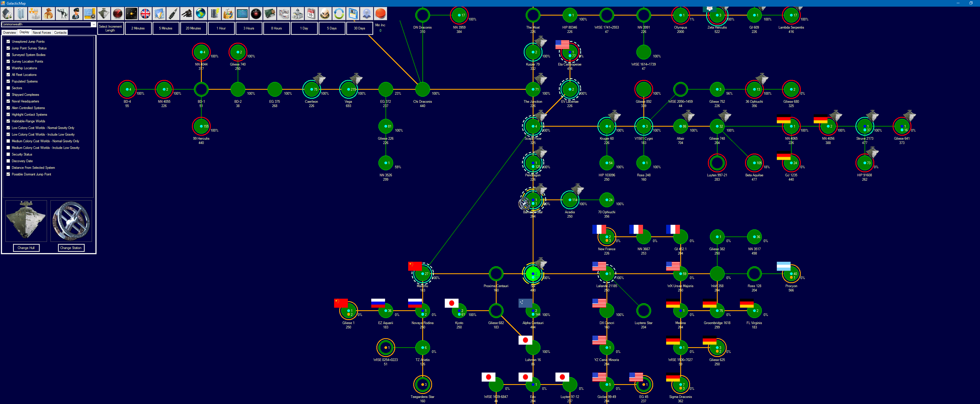The width and height of the screenshot is (980, 404).
Task: Open the colony house icon in toolbar
Action: (7, 14)
